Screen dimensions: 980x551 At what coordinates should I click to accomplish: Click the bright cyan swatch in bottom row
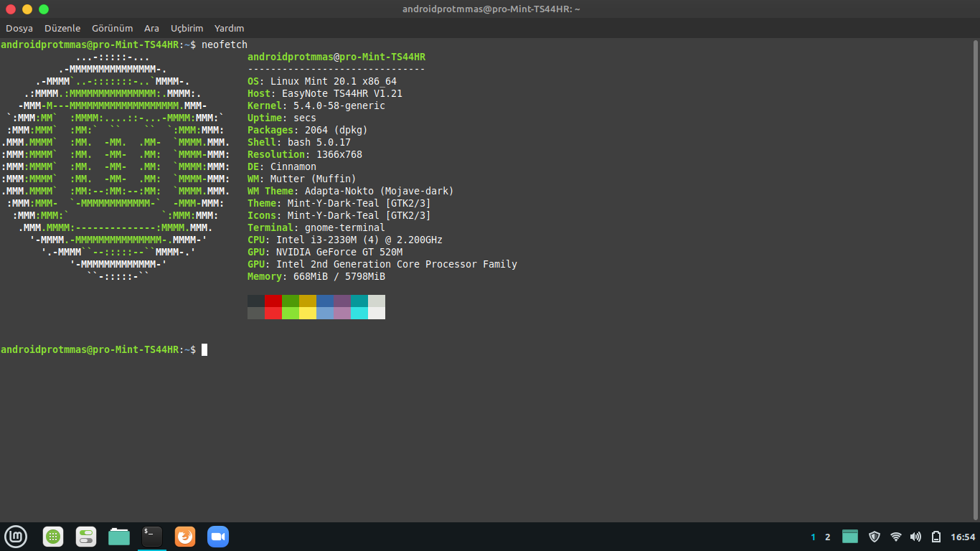coord(359,313)
